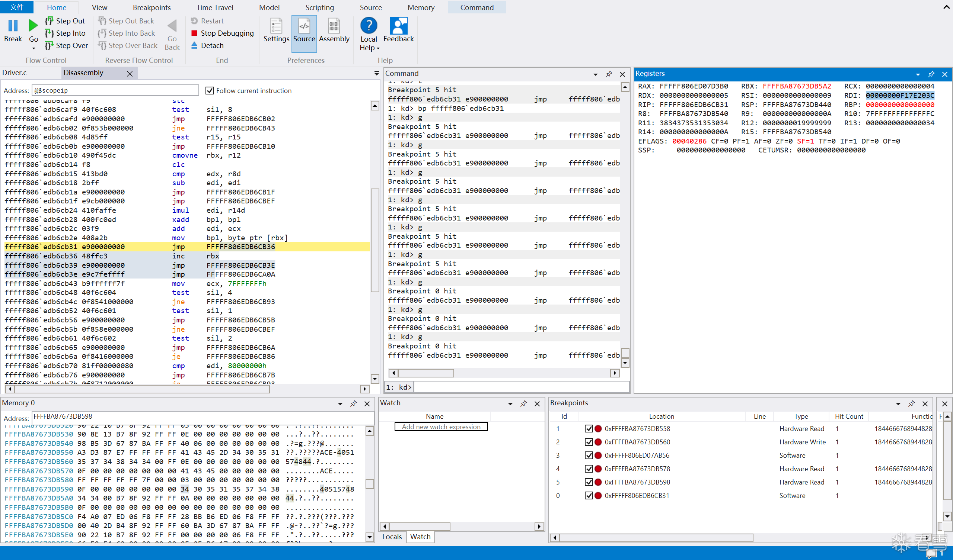Image resolution: width=953 pixels, height=560 pixels.
Task: Open the Memory 0 window dropdown
Action: point(340,404)
